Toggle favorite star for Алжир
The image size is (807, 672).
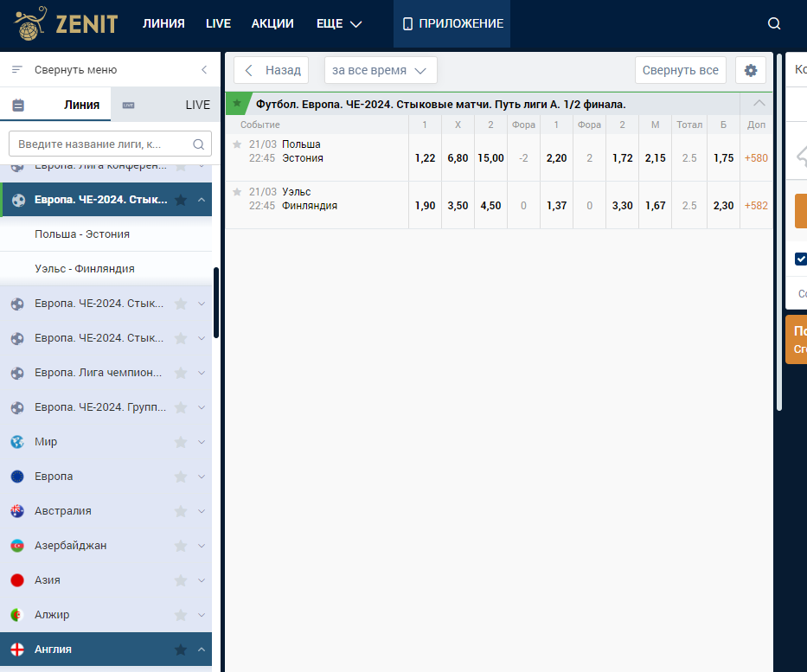click(181, 615)
